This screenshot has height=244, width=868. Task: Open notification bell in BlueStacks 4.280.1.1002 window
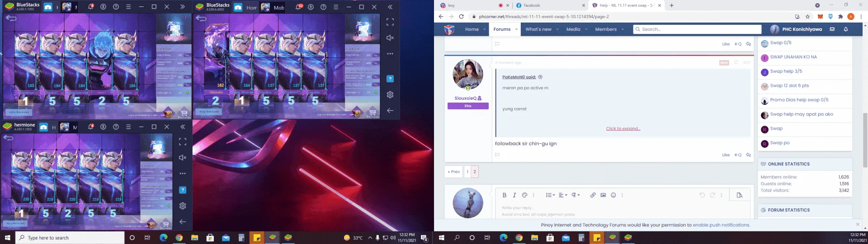(x=90, y=7)
